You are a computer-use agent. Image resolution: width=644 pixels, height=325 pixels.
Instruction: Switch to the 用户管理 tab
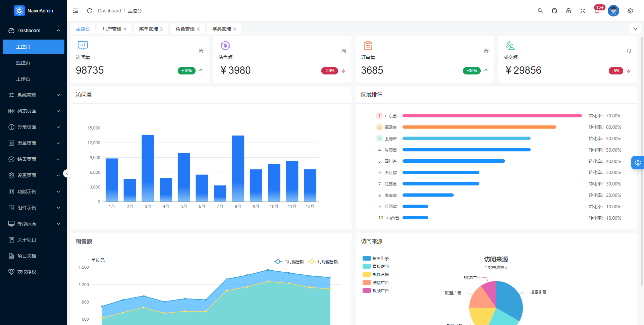click(112, 29)
